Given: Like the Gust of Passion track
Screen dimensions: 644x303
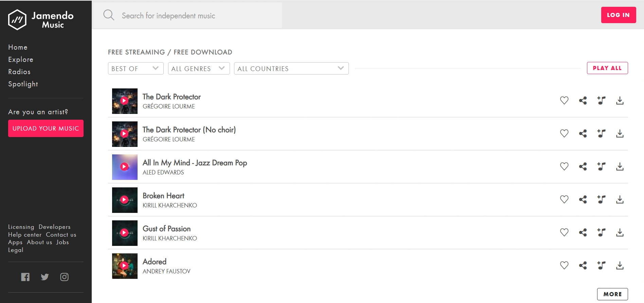Looking at the screenshot, I should pos(564,233).
